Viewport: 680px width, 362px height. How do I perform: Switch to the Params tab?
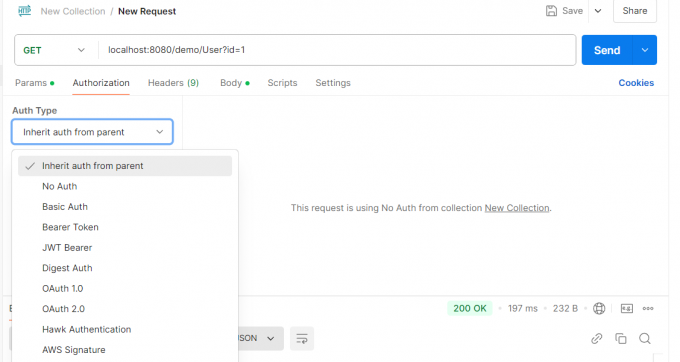click(34, 83)
